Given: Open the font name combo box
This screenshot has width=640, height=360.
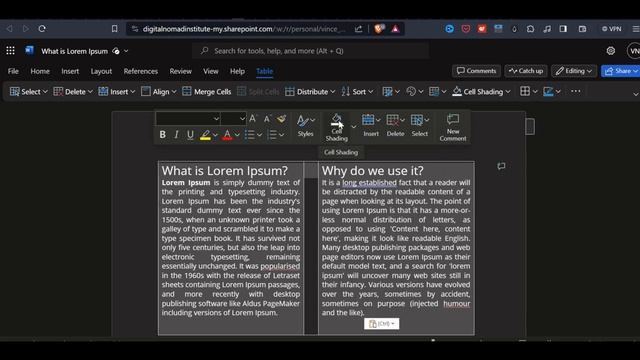Looking at the screenshot, I should pos(188,119).
